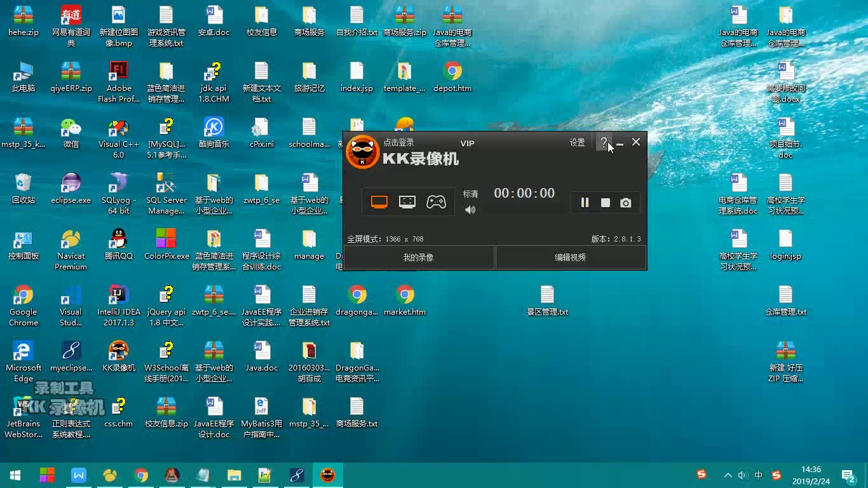
Task: Toggle the 标清 video quality setting
Action: (x=470, y=193)
